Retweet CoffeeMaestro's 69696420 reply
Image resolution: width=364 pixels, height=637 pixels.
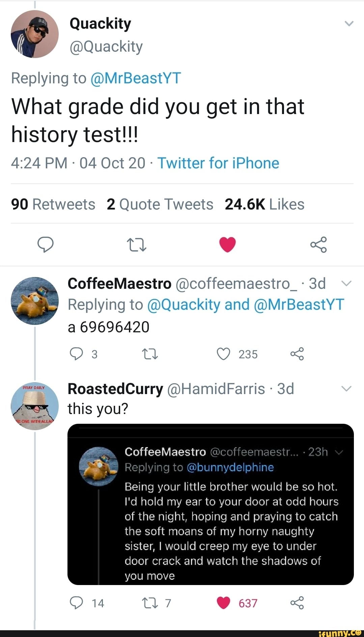(x=150, y=354)
